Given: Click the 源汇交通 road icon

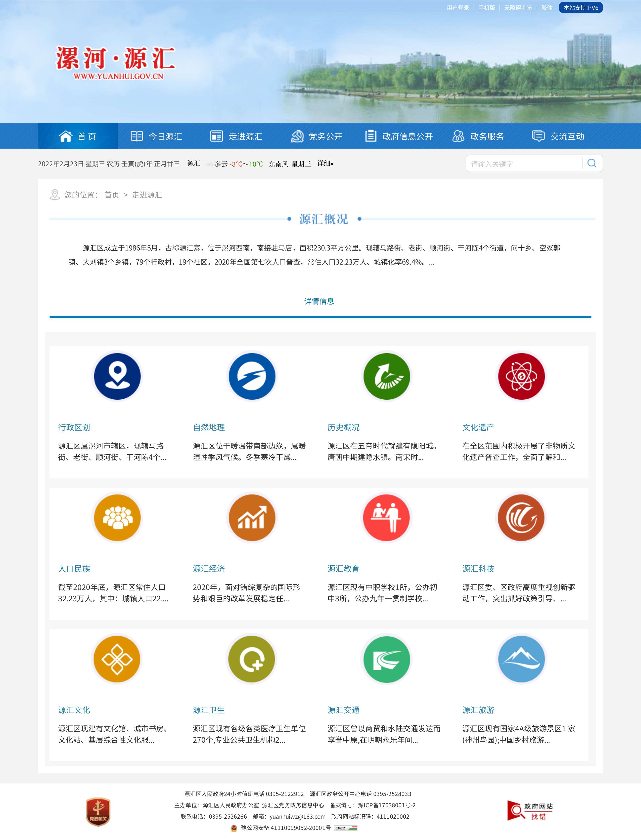Looking at the screenshot, I should (387, 659).
